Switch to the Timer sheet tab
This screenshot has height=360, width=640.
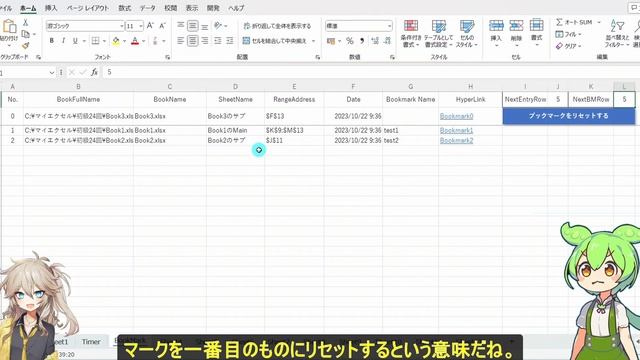click(x=91, y=342)
